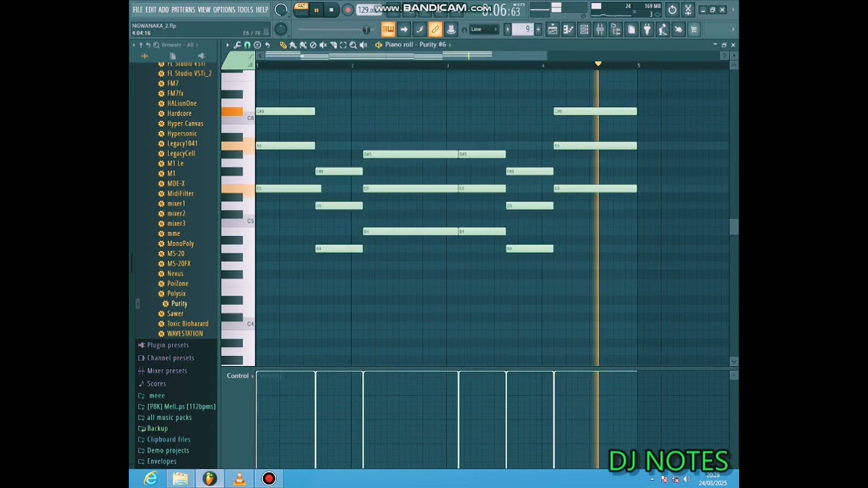Select the Playback speaker tool in piano roll
Image resolution: width=868 pixels, height=488 pixels.
coord(363,45)
